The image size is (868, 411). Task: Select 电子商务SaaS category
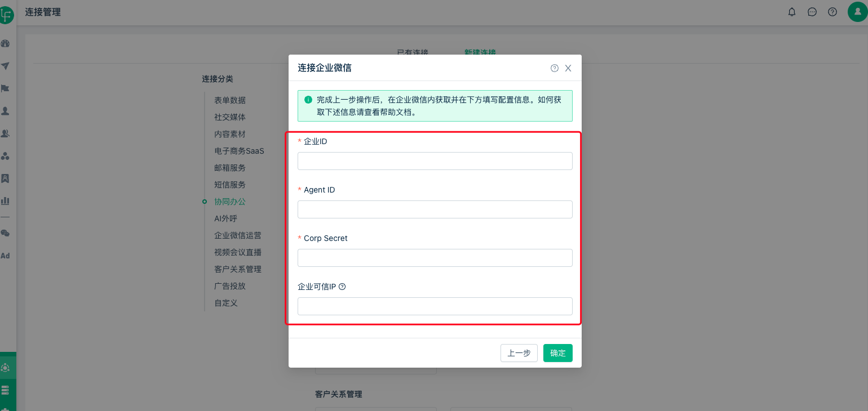(239, 151)
